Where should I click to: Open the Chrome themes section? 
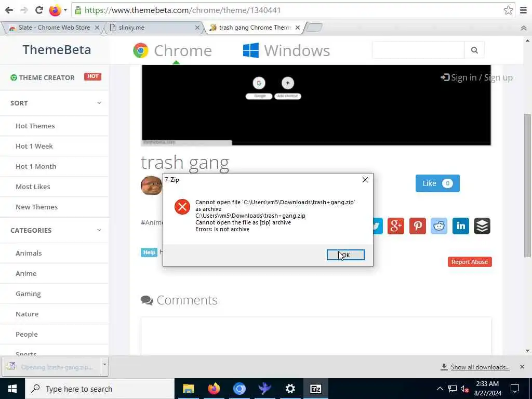coord(172,50)
